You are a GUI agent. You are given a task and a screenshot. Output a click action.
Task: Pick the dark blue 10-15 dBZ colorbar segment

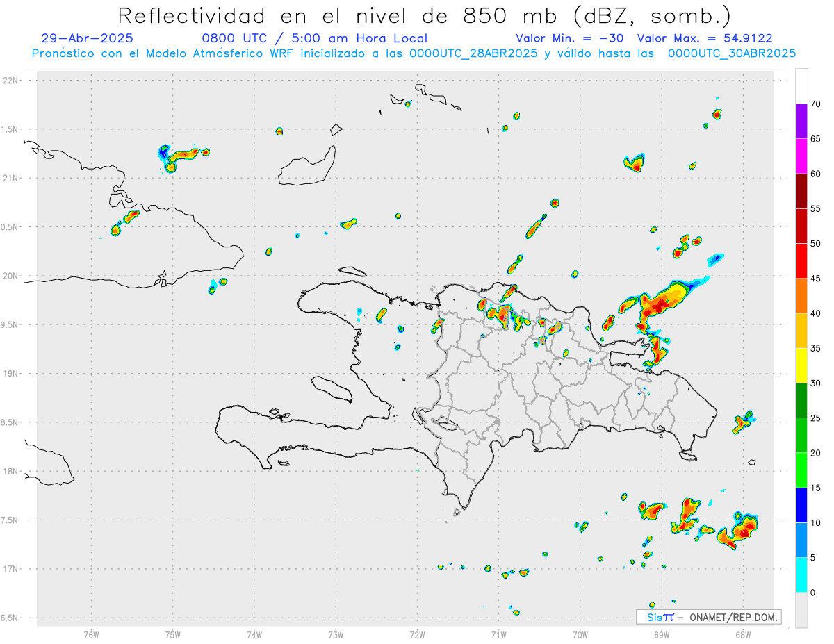click(801, 505)
